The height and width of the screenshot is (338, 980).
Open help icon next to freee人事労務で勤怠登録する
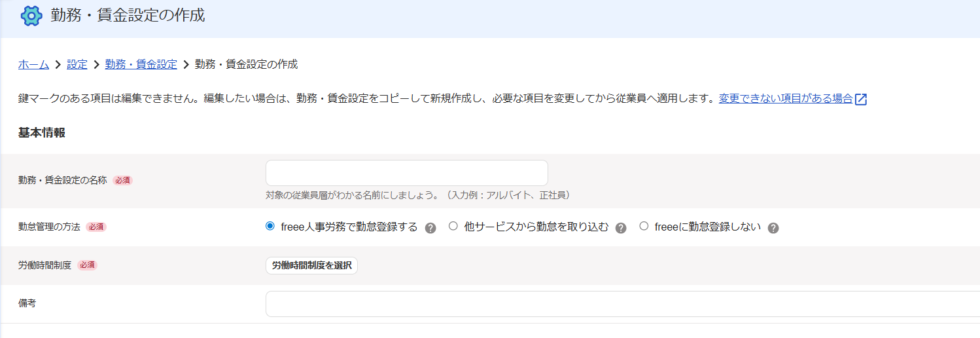(430, 228)
